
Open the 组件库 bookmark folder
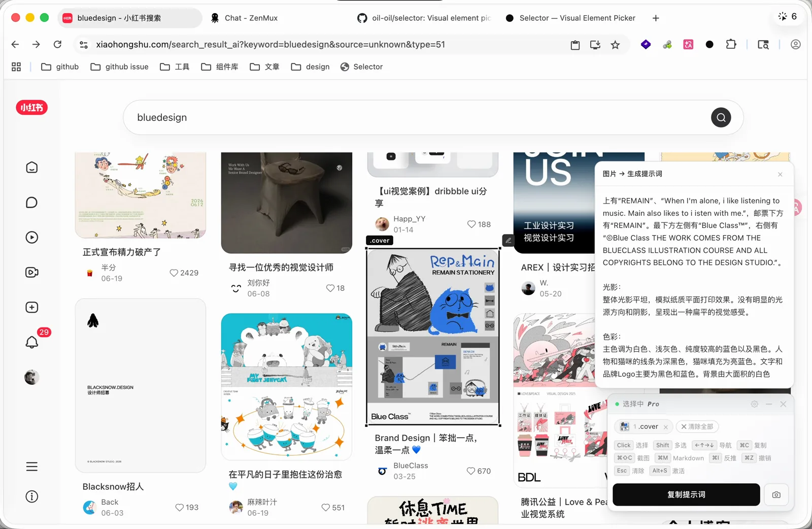[x=220, y=67]
